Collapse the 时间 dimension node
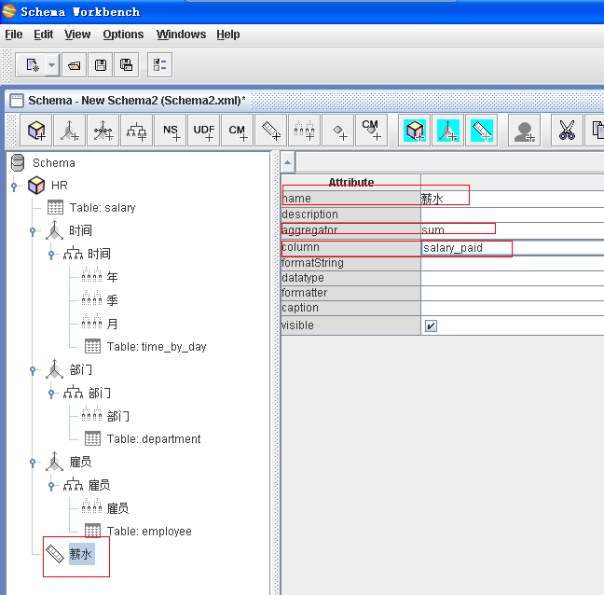Image resolution: width=604 pixels, height=595 pixels. point(33,231)
